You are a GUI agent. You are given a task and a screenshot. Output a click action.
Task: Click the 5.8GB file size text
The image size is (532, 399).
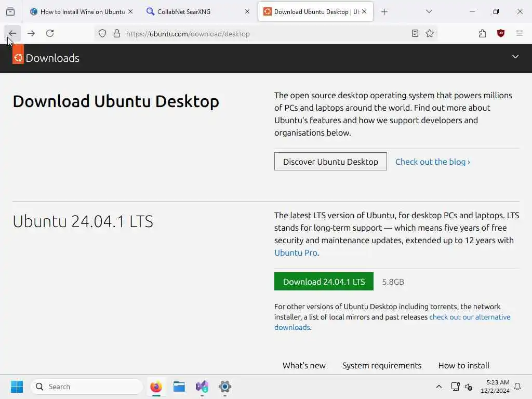point(393,282)
